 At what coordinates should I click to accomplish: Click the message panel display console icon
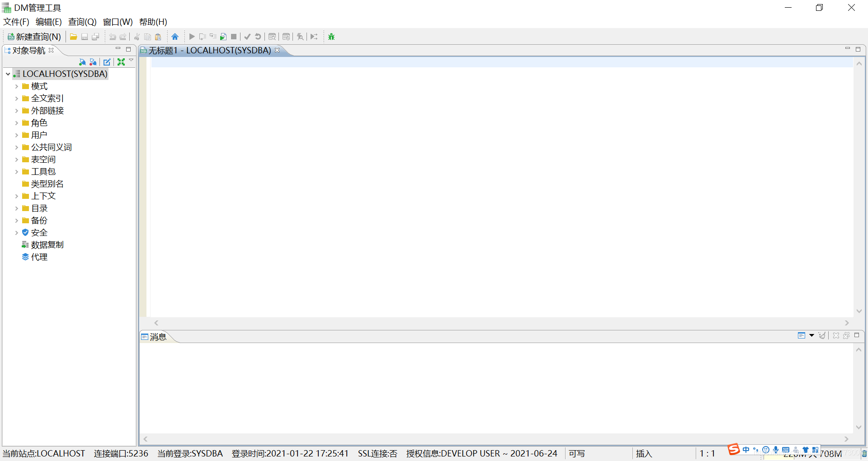pyautogui.click(x=802, y=335)
